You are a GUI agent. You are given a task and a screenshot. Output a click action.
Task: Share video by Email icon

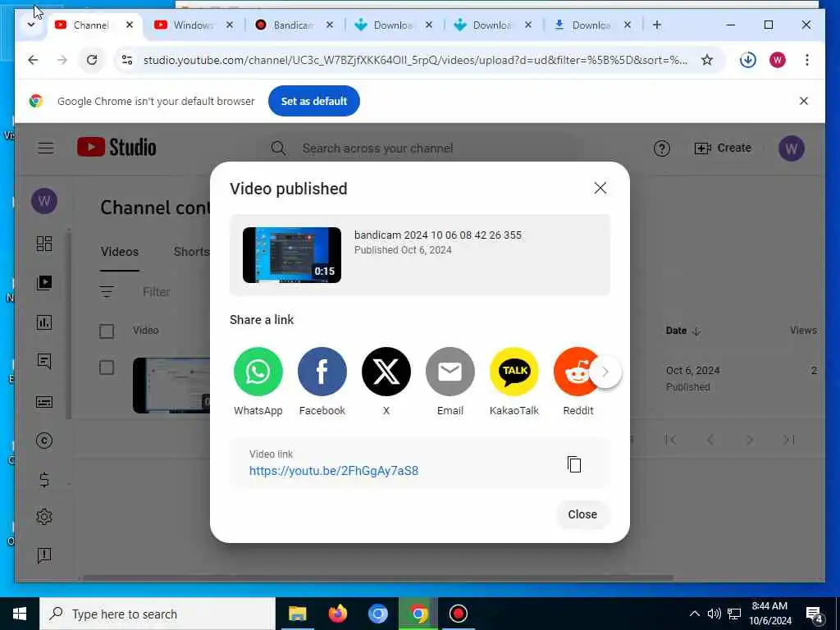tap(450, 372)
